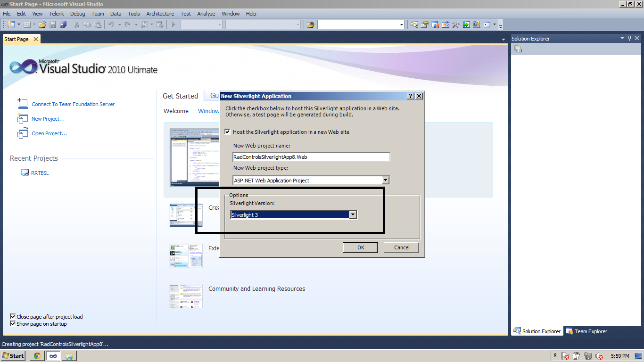Viewport: 644px width, 362px height.
Task: Open Solution Explorer window position dropdown arrow
Action: pos(622,39)
